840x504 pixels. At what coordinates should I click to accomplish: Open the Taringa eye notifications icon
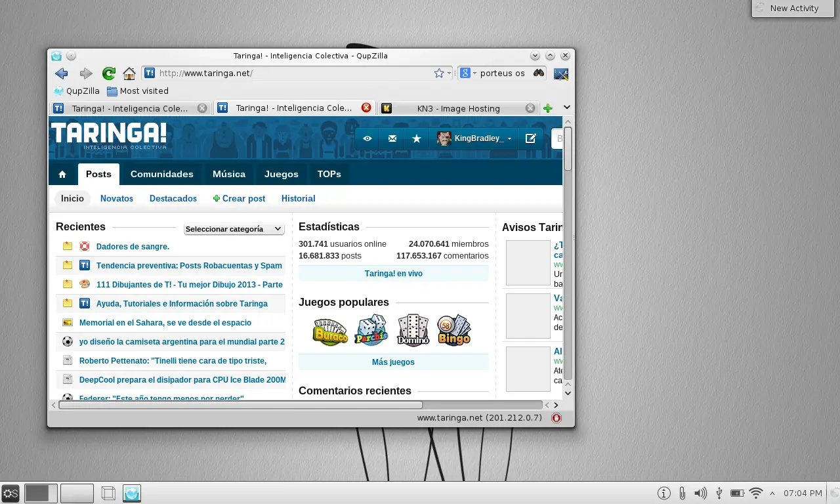click(x=367, y=138)
